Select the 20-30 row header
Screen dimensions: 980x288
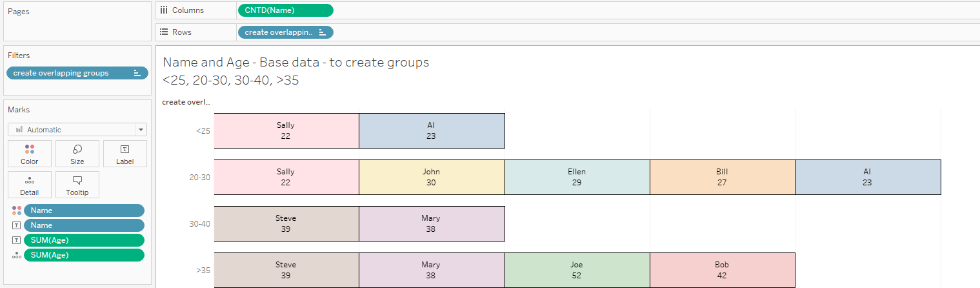(x=199, y=178)
